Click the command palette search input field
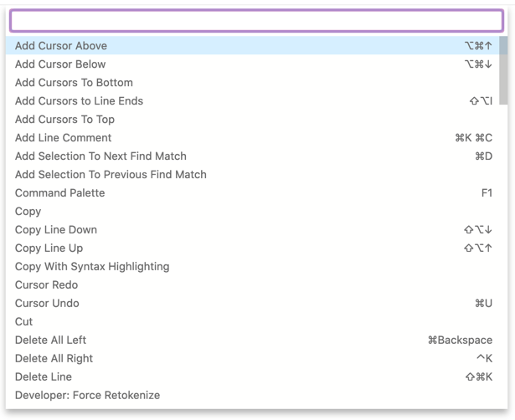The width and height of the screenshot is (515, 420). [x=256, y=21]
